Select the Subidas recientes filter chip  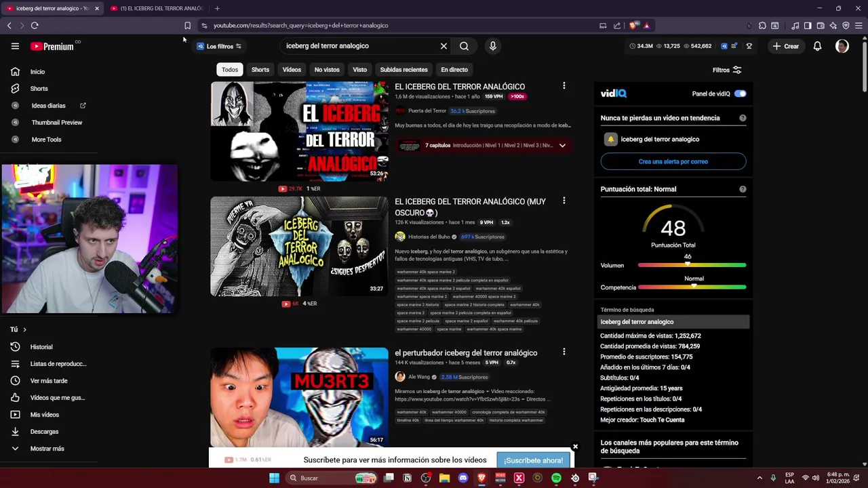tap(404, 70)
